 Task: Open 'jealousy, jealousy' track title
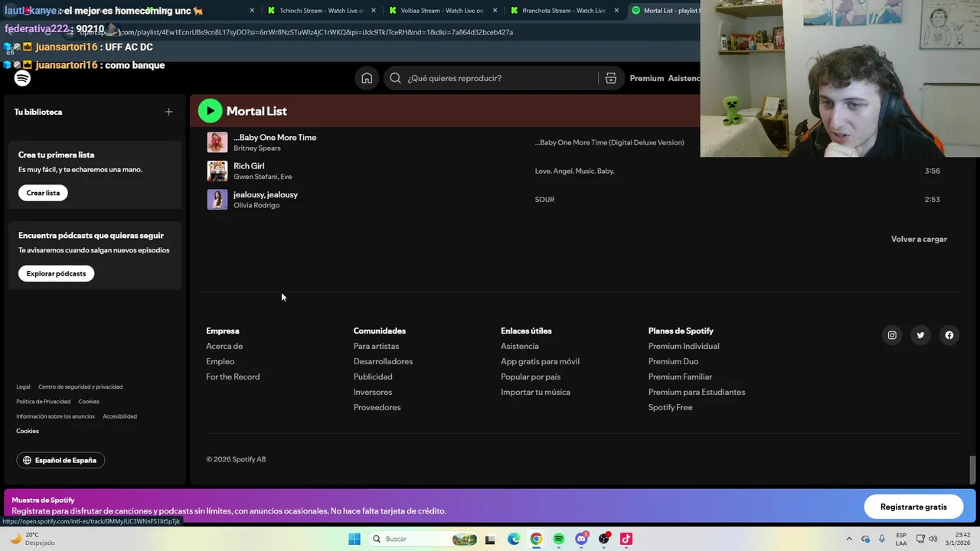266,194
